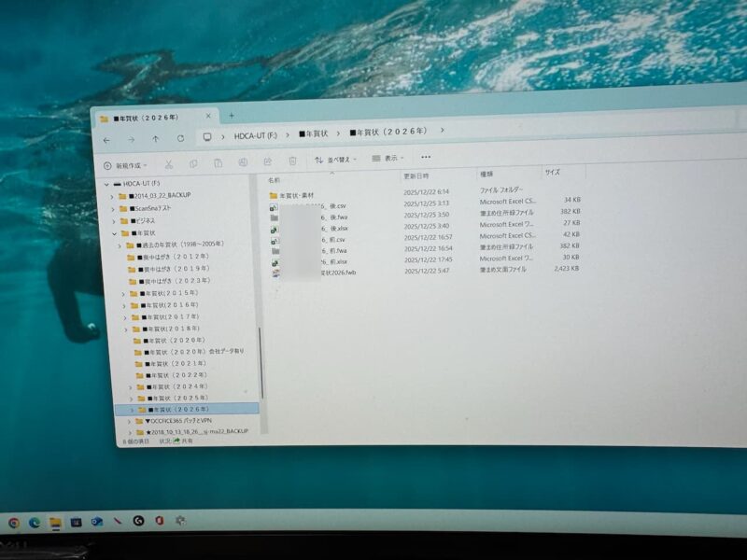Open the three-dots See more menu
Viewport: 747px width, 560px height.
tap(426, 158)
